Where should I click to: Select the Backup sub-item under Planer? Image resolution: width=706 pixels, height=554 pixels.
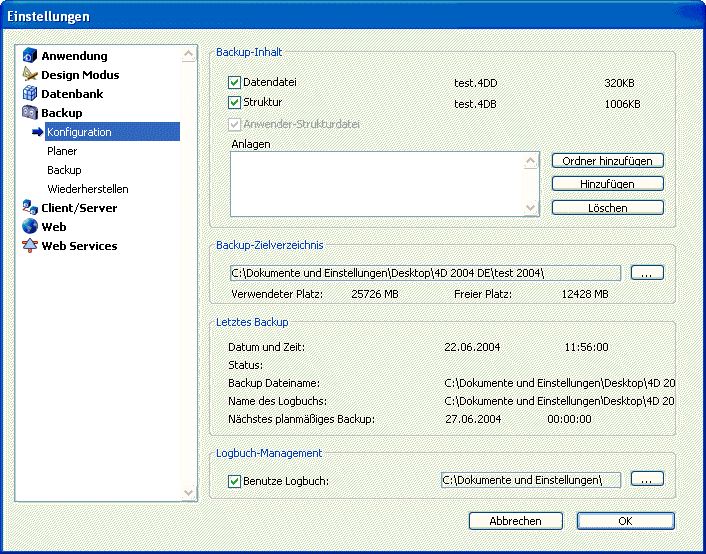pyautogui.click(x=64, y=170)
